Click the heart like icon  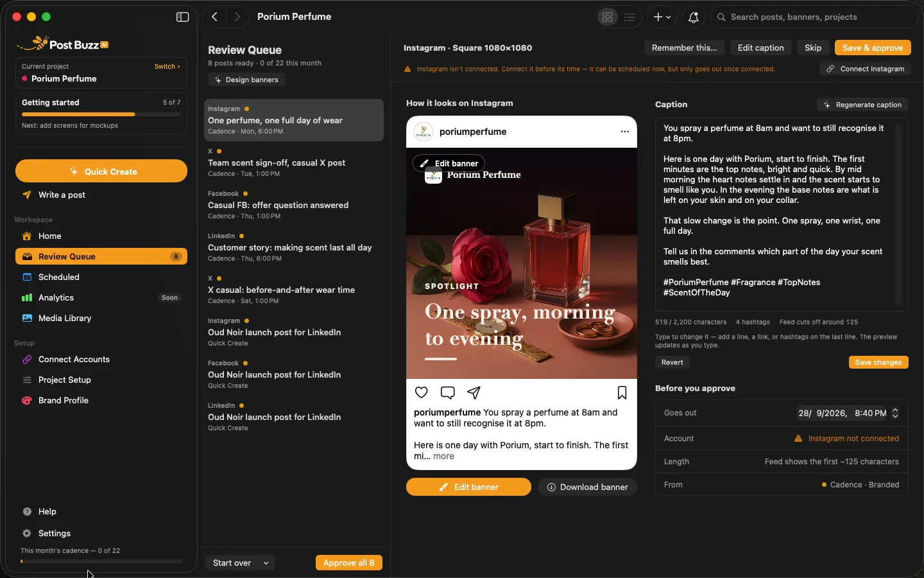coord(422,392)
